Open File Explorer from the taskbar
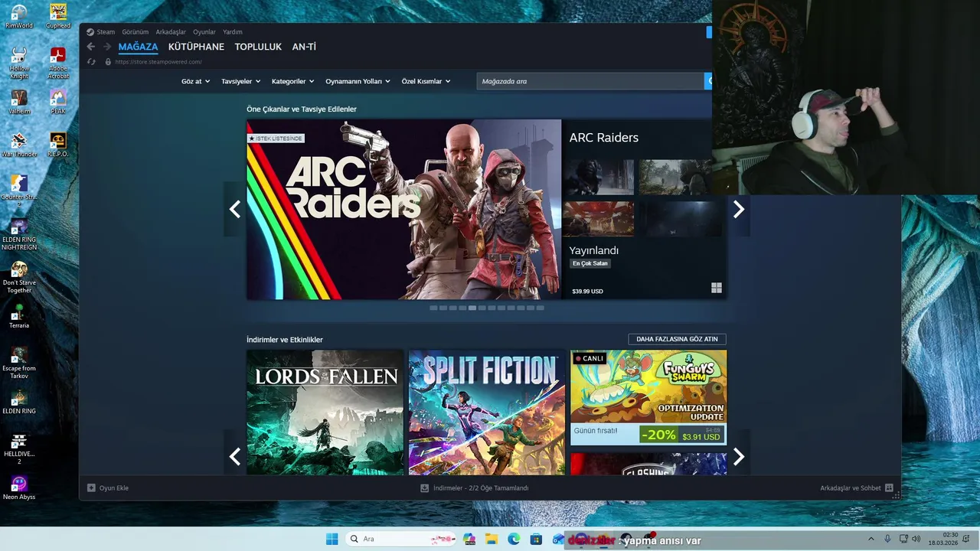The image size is (980, 551). coord(492,539)
